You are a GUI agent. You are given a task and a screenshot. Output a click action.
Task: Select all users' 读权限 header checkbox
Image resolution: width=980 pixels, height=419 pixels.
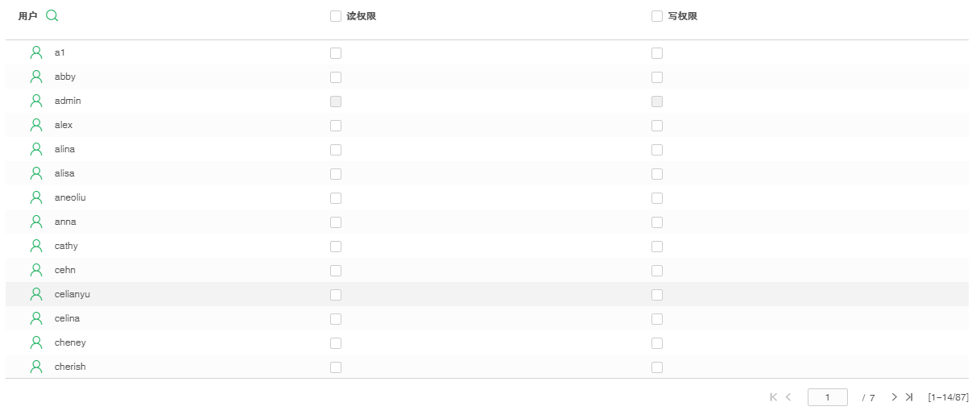336,16
